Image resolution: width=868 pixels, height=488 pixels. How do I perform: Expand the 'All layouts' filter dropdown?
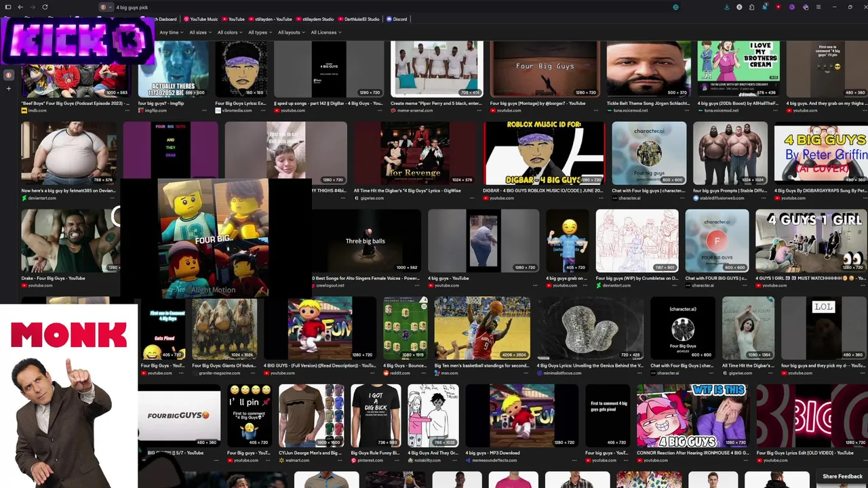coord(291,33)
